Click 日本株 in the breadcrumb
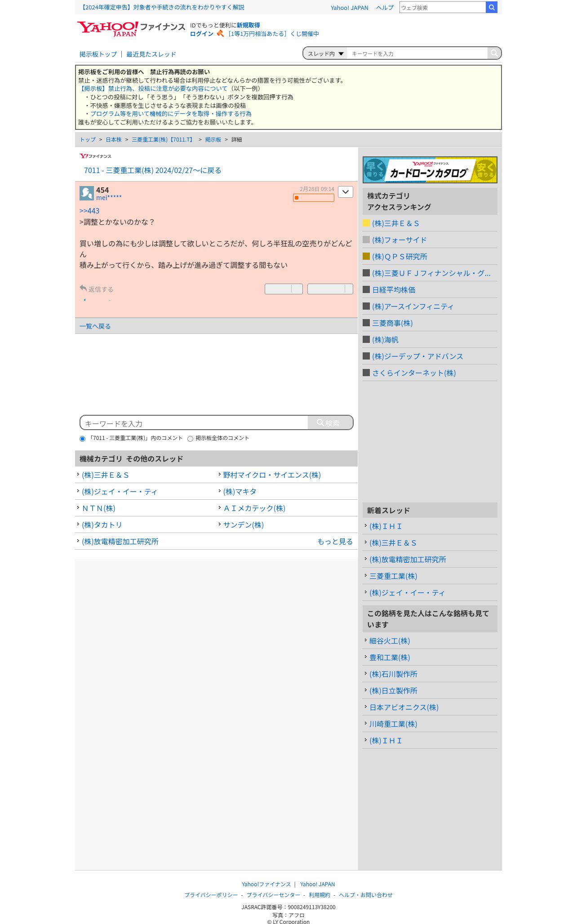577x924 pixels. [x=114, y=140]
